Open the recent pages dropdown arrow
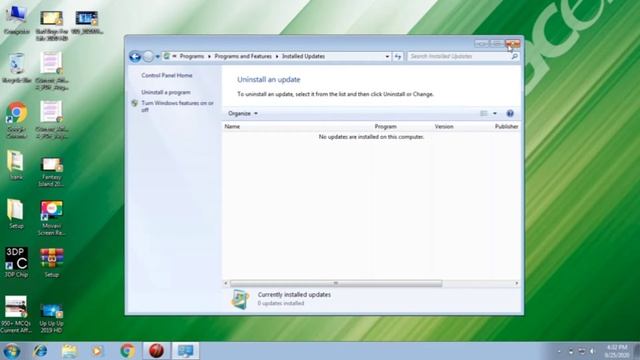Screen dimensions: 640x360 tap(158, 57)
